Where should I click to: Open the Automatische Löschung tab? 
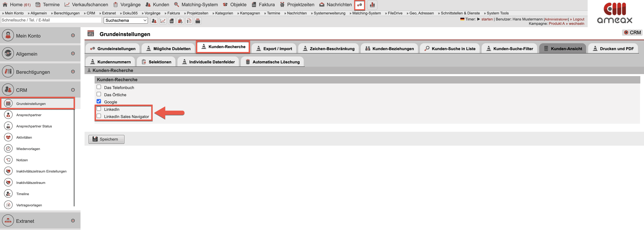coord(273,62)
